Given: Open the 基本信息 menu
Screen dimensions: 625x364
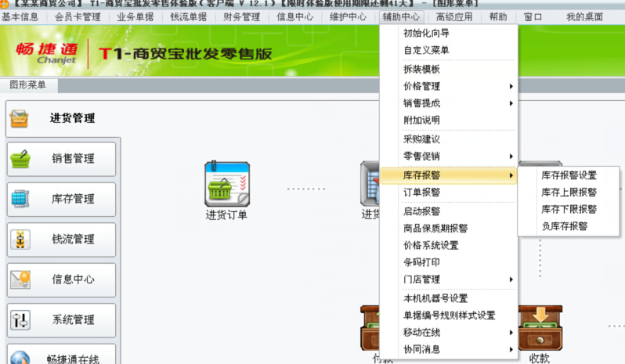Looking at the screenshot, I should coord(20,17).
